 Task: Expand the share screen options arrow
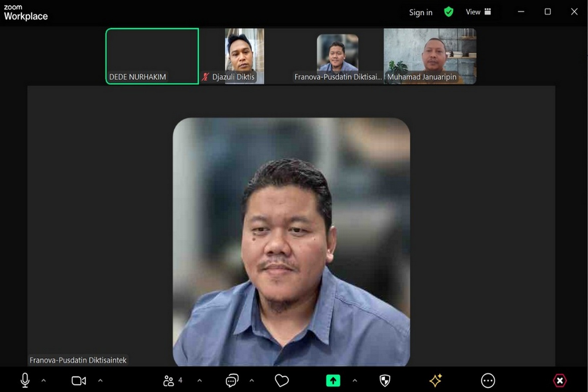click(x=355, y=381)
